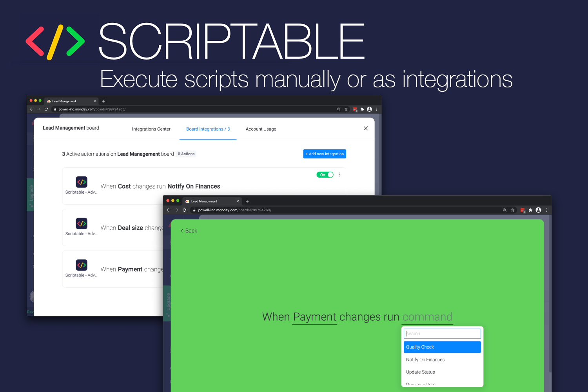Click forward arrow in rear browser window
Viewport: 588px width, 392px height.
[x=39, y=109]
